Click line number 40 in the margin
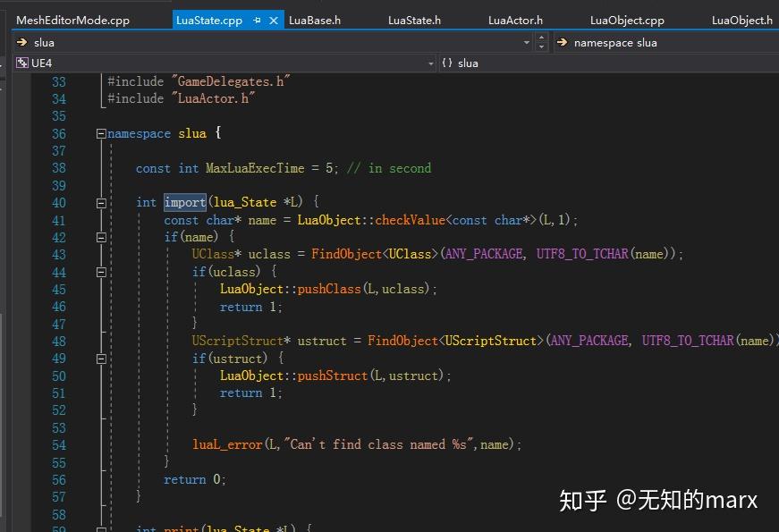779x532 pixels. pyautogui.click(x=59, y=202)
